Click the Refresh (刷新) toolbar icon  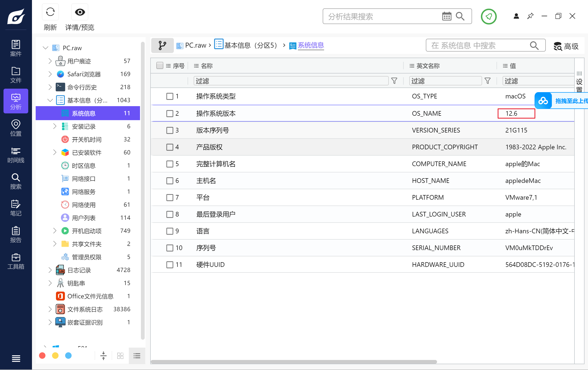coord(50,12)
